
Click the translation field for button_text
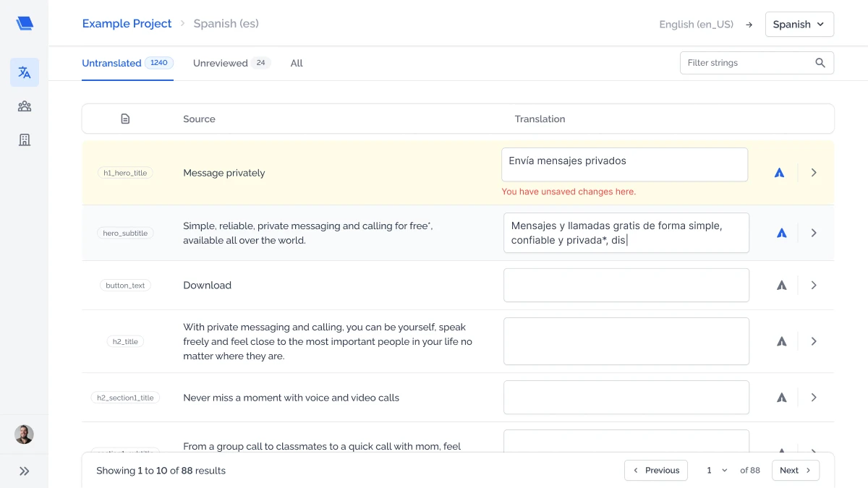626,286
